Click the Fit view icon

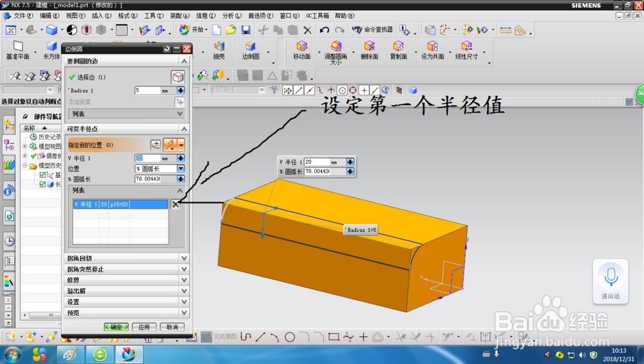pyautogui.click(x=11, y=30)
